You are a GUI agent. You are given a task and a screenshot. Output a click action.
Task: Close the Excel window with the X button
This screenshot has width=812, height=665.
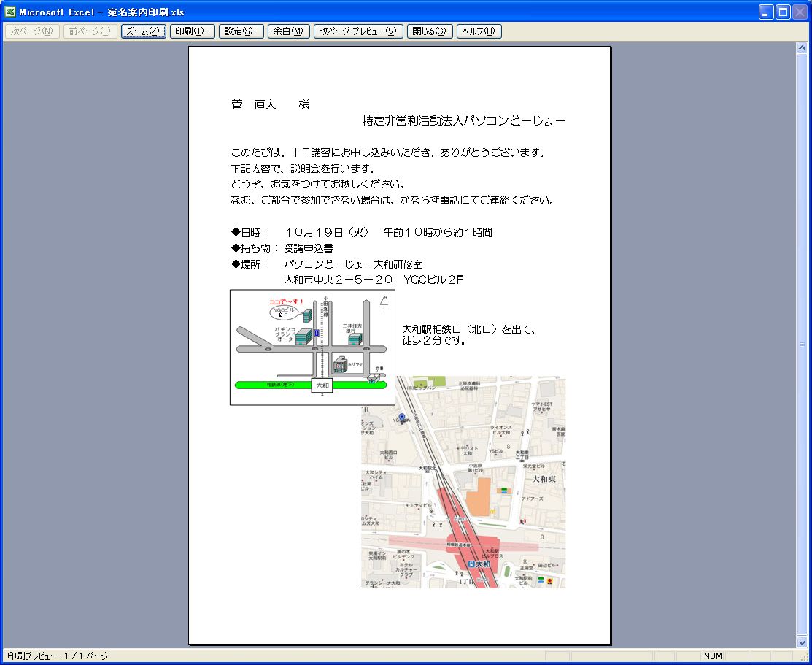800,12
